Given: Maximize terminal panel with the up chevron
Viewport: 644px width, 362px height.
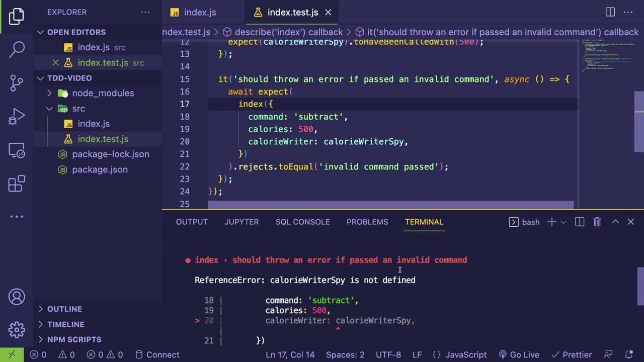Looking at the screenshot, I should click(615, 222).
